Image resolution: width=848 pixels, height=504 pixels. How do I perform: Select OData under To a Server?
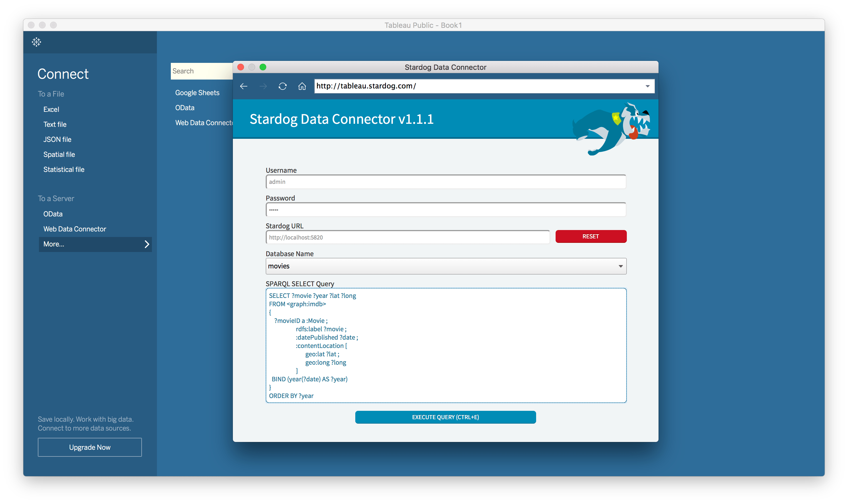(x=53, y=214)
